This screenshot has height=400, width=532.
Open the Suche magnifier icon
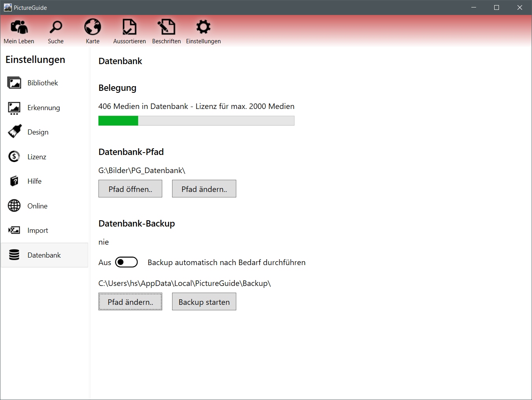(x=56, y=27)
